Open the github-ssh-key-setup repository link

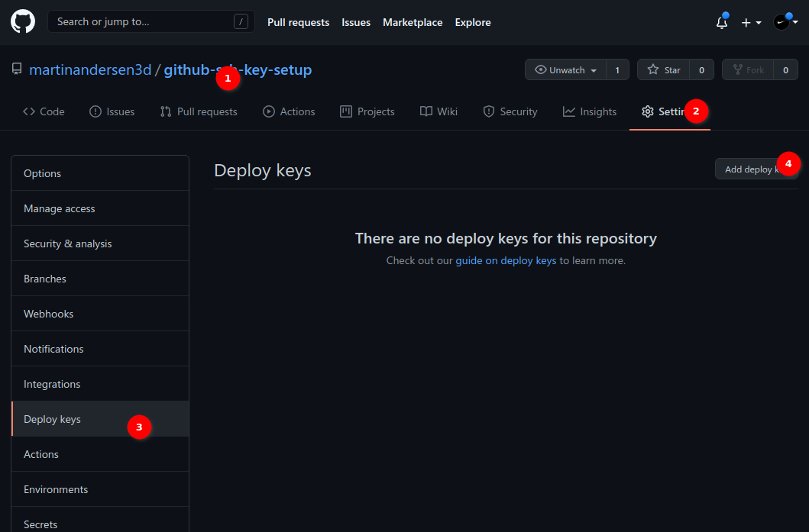pos(238,69)
